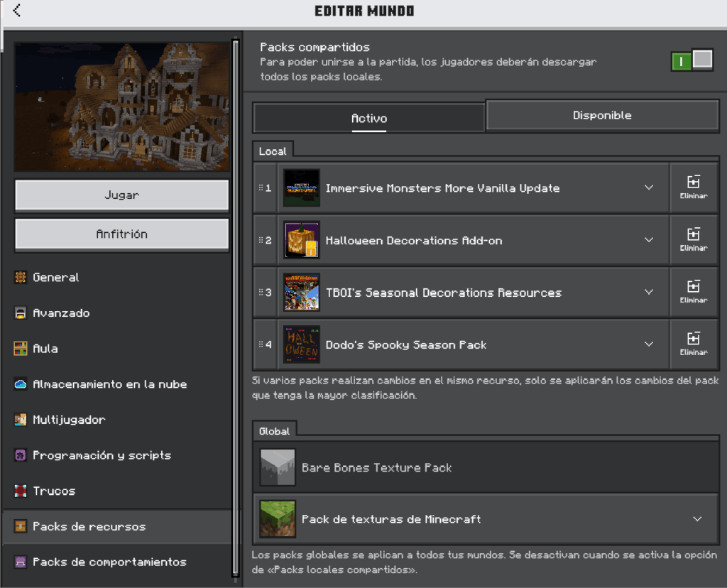The width and height of the screenshot is (727, 588).
Task: Remove the Halloween Decorations Add-on pack
Action: coord(693,240)
